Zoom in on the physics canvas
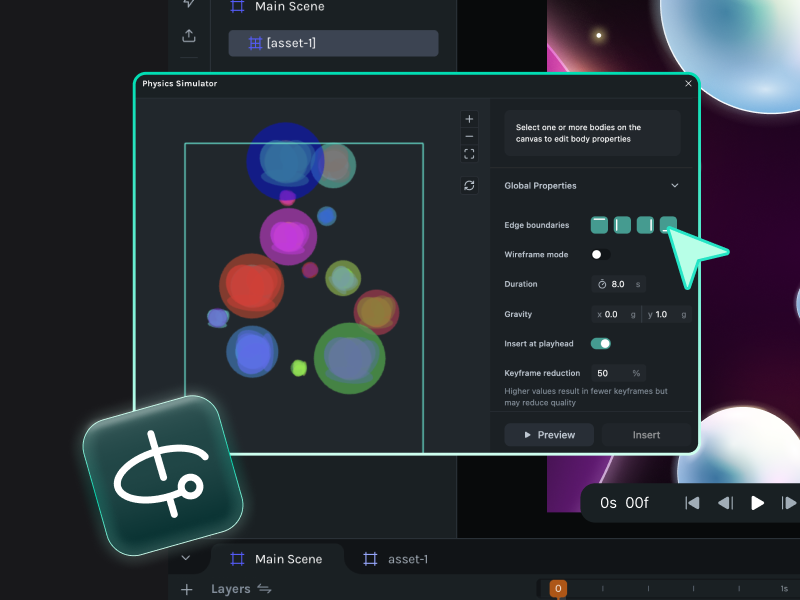800x600 pixels. (469, 119)
